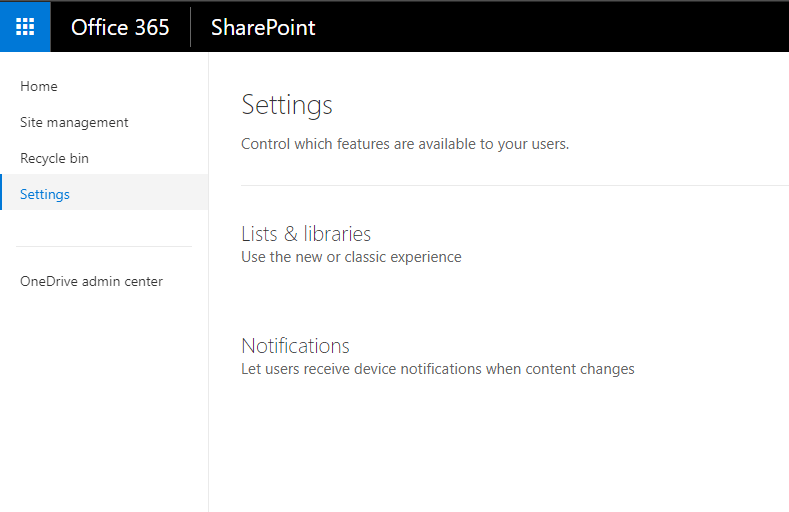
Task: Open Site management in the sidebar
Action: tap(74, 122)
